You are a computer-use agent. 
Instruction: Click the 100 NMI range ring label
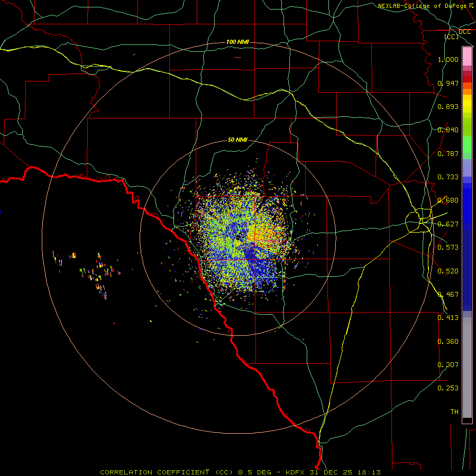click(x=237, y=42)
